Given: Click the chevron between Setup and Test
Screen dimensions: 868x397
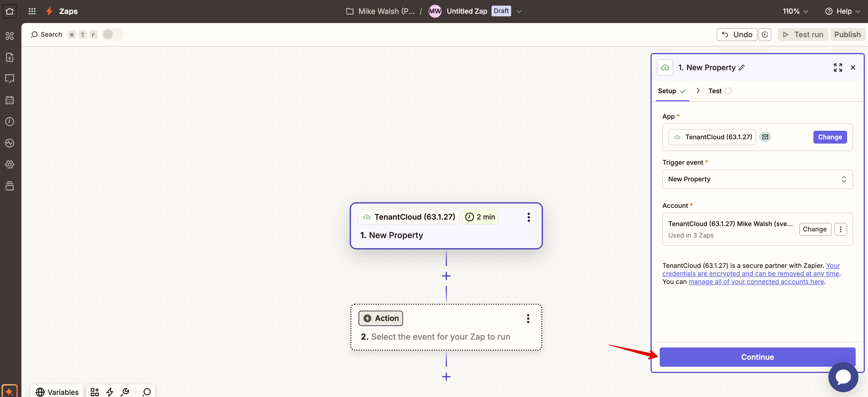Looking at the screenshot, I should click(698, 91).
